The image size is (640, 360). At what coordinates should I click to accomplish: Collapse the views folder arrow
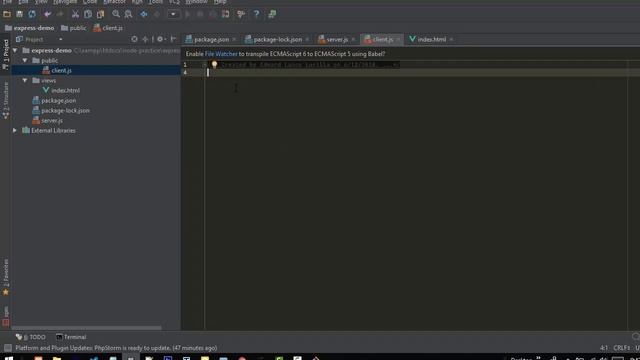[x=25, y=80]
